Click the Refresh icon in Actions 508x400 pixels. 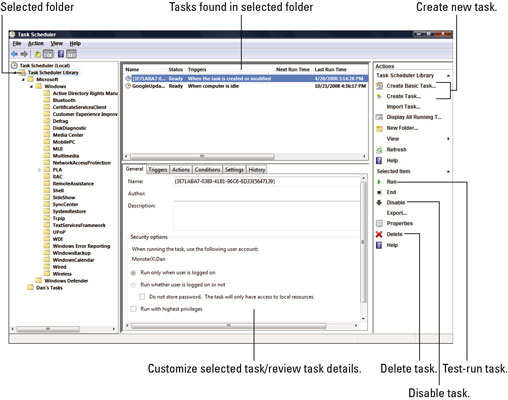(x=379, y=150)
